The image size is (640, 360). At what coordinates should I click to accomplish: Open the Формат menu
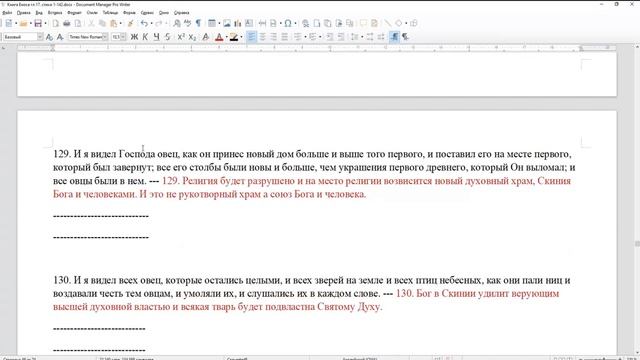click(x=74, y=13)
